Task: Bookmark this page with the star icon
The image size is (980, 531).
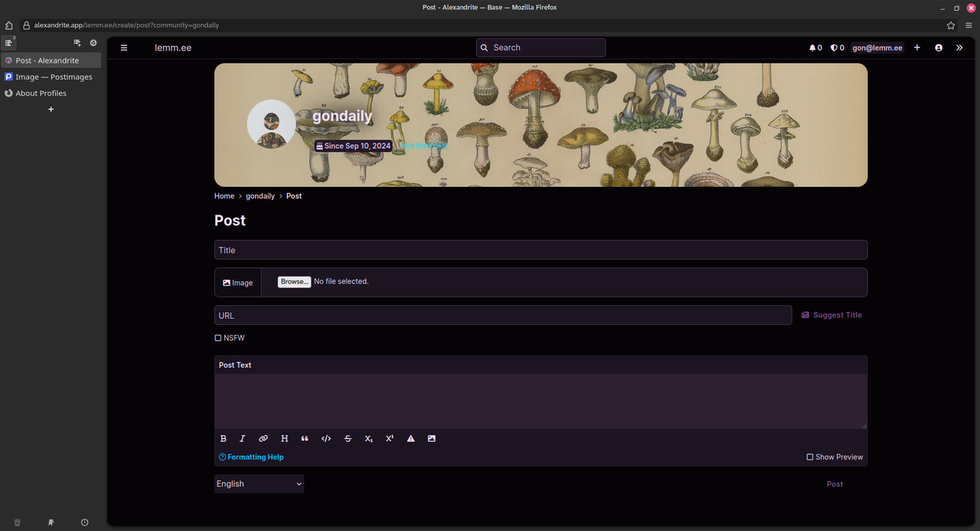Action: (951, 25)
